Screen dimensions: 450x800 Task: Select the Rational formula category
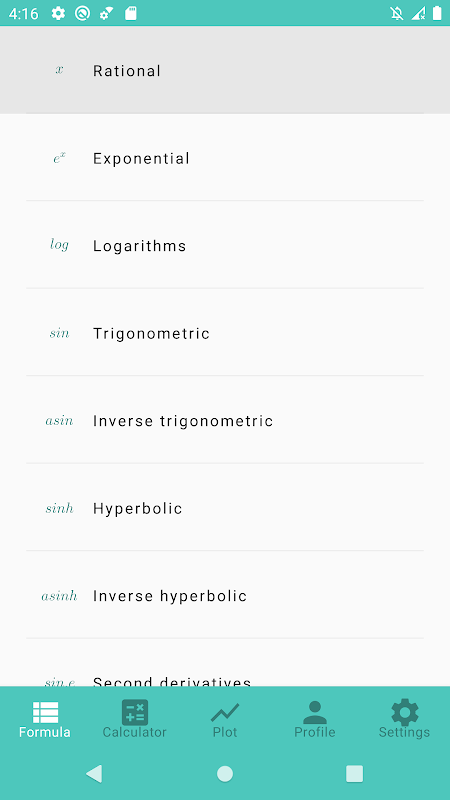tap(225, 70)
